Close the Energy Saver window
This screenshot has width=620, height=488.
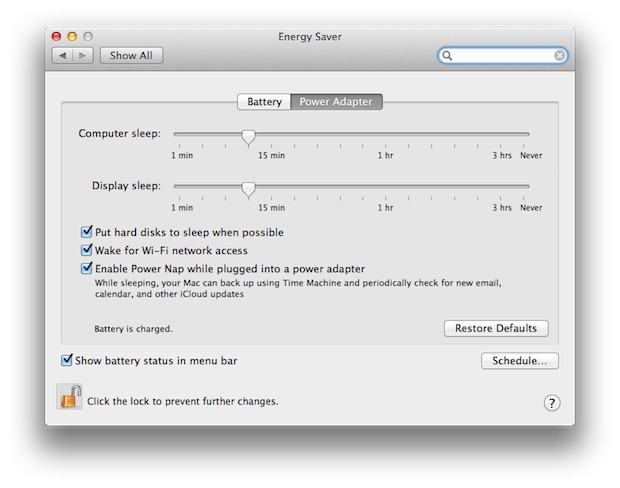point(56,36)
